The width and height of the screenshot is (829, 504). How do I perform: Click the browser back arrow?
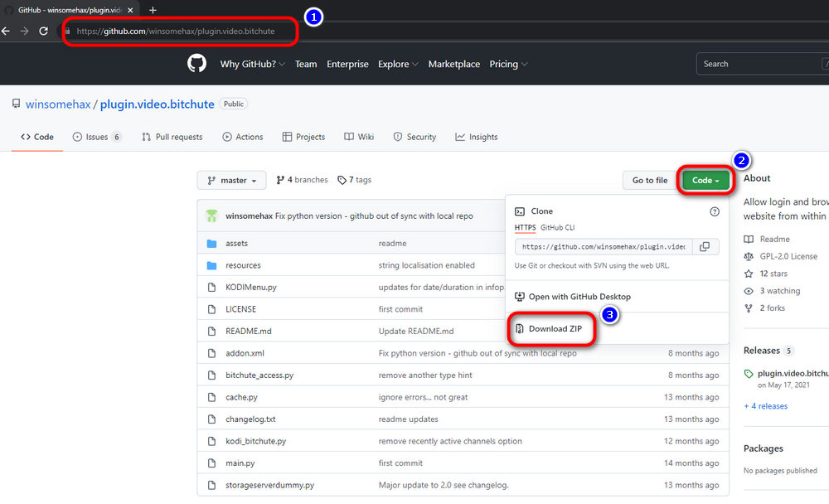point(6,31)
